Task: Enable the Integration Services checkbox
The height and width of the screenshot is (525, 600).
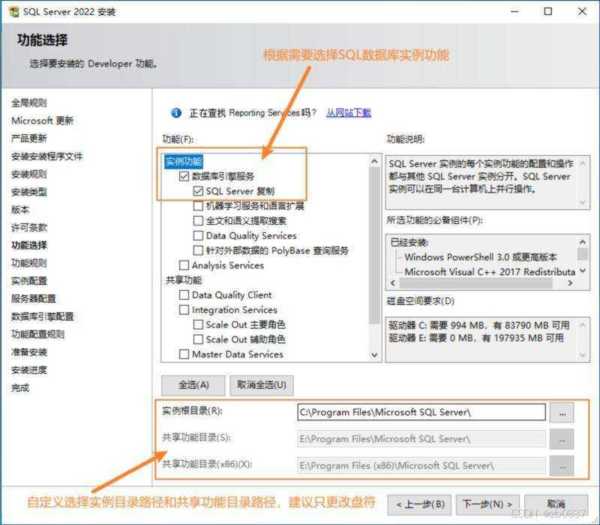Action: (x=184, y=310)
